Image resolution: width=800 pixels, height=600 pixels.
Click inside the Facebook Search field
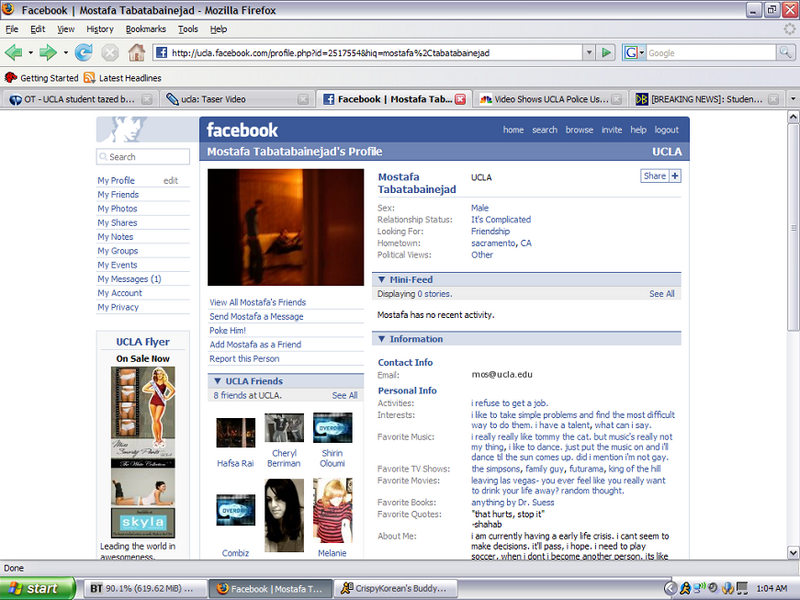coord(143,157)
